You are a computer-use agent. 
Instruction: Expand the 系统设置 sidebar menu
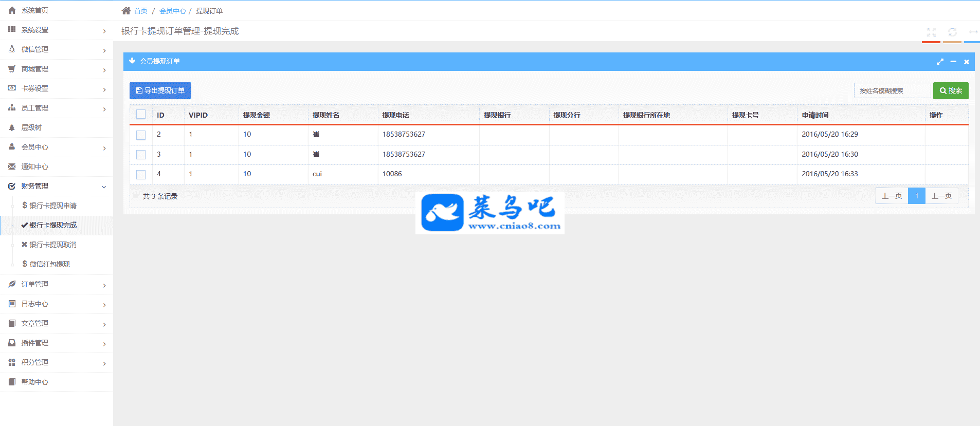[57, 30]
